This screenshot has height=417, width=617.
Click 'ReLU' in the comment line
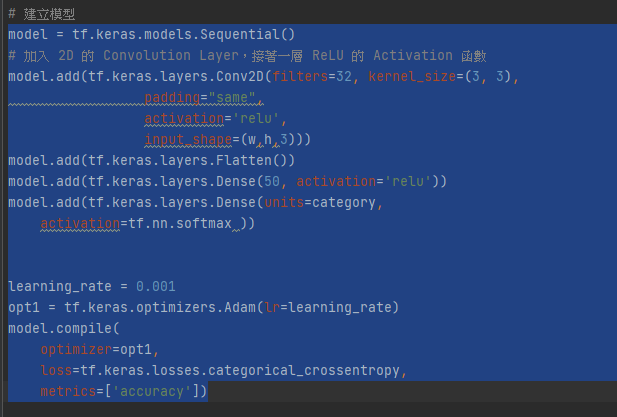pyautogui.click(x=327, y=55)
